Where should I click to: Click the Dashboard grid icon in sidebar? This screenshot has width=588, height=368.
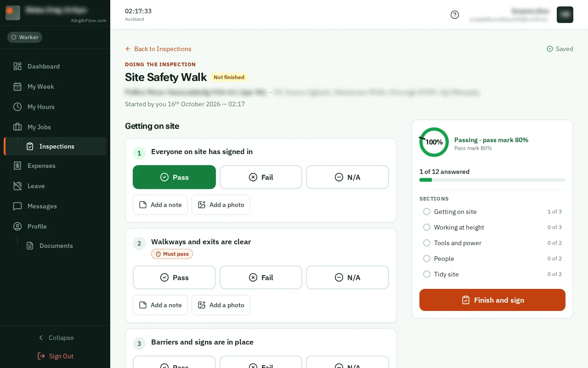[17, 66]
